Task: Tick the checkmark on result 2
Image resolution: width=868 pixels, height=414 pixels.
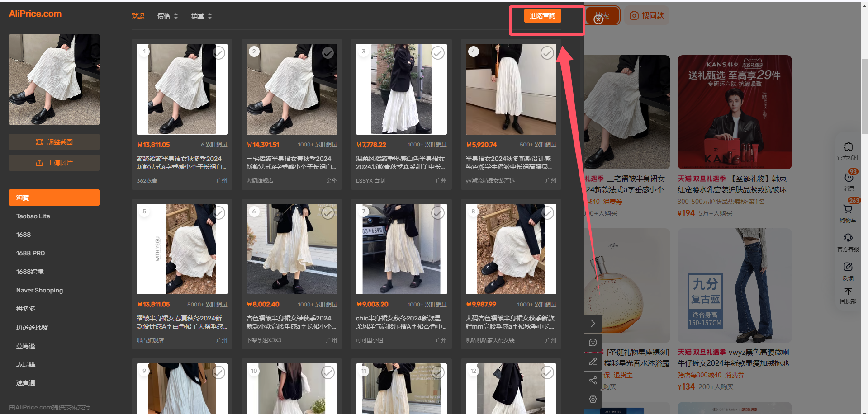Action: (x=328, y=53)
